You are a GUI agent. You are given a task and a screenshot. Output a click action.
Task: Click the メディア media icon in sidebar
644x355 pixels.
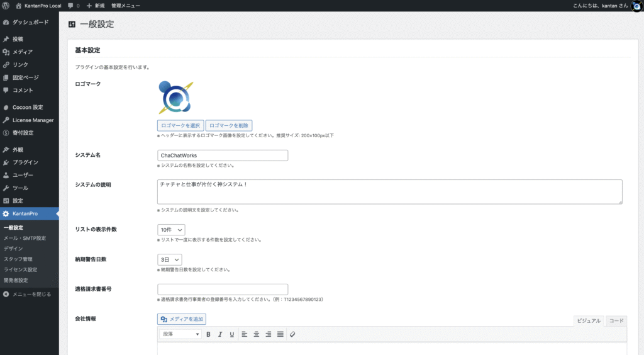point(6,52)
